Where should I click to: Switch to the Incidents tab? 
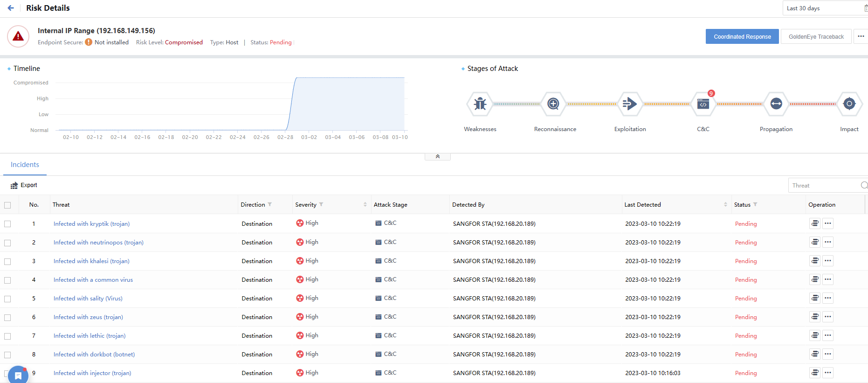25,165
